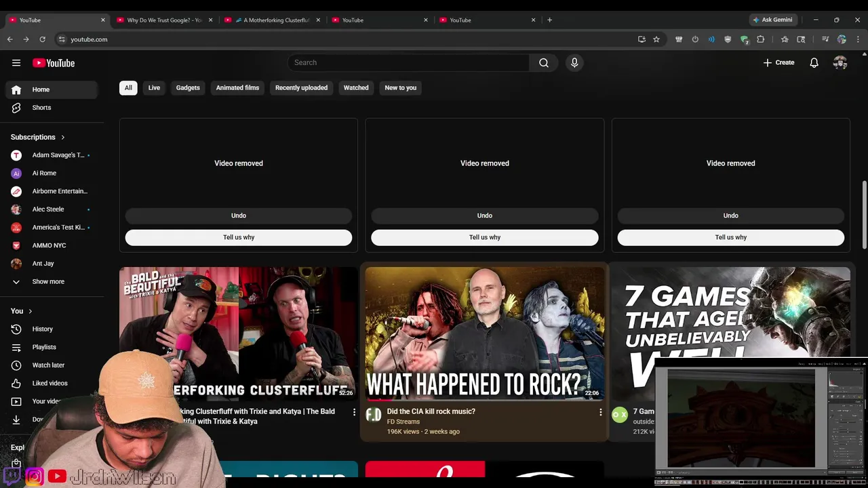Image resolution: width=868 pixels, height=488 pixels.
Task: Open Watch later in sidebar
Action: tap(52, 365)
